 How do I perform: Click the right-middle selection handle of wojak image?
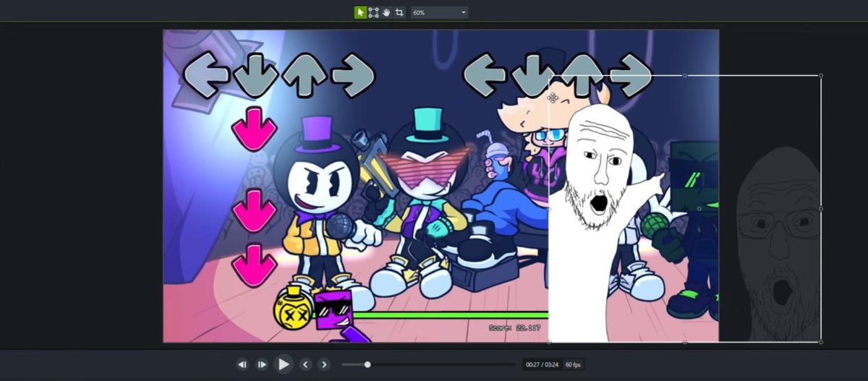click(x=821, y=208)
